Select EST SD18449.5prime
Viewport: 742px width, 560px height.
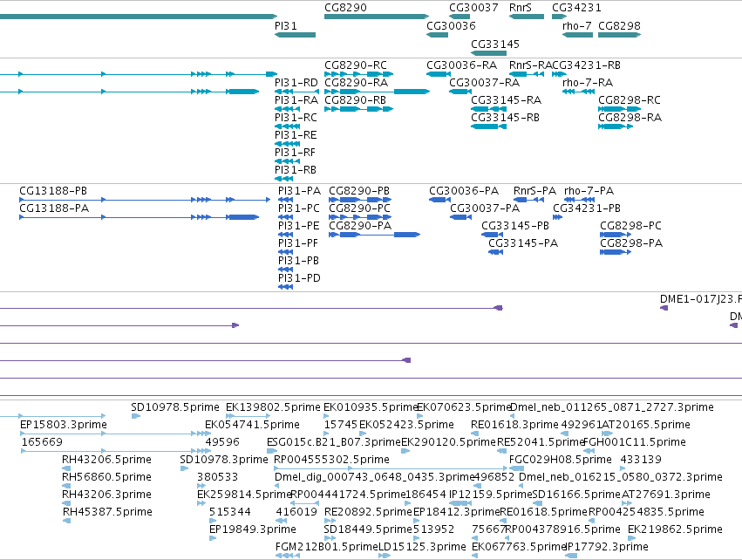pos(330,538)
